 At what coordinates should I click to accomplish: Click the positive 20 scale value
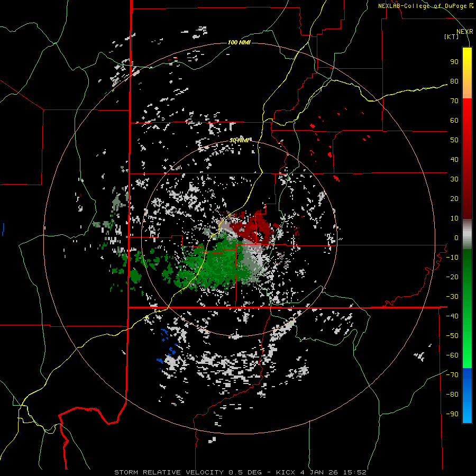(x=454, y=198)
